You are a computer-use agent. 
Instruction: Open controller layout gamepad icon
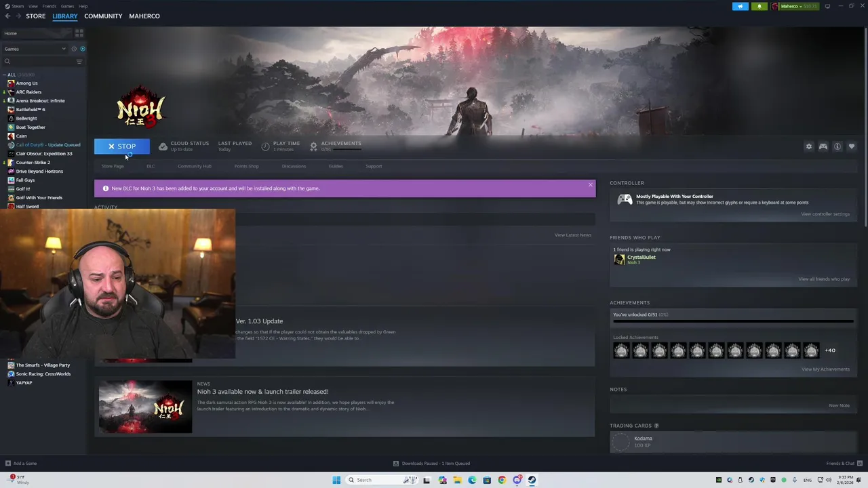(823, 146)
